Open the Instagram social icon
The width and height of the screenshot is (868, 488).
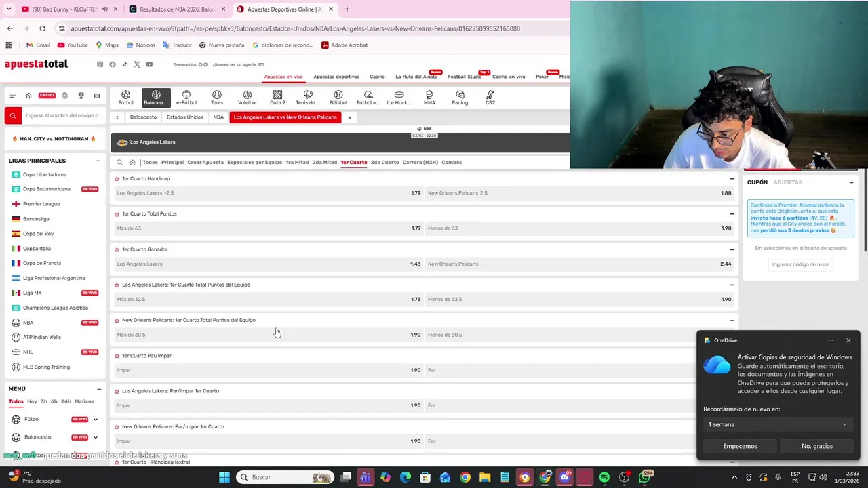[x=100, y=64]
